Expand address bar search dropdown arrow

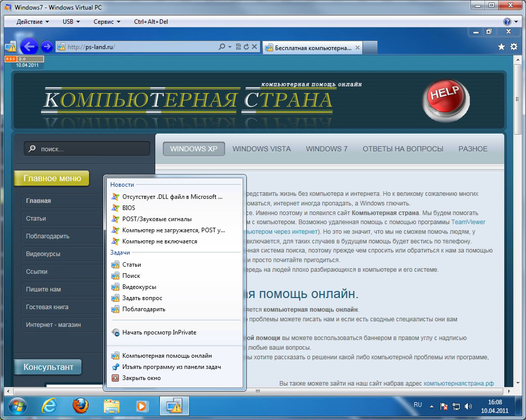point(230,47)
